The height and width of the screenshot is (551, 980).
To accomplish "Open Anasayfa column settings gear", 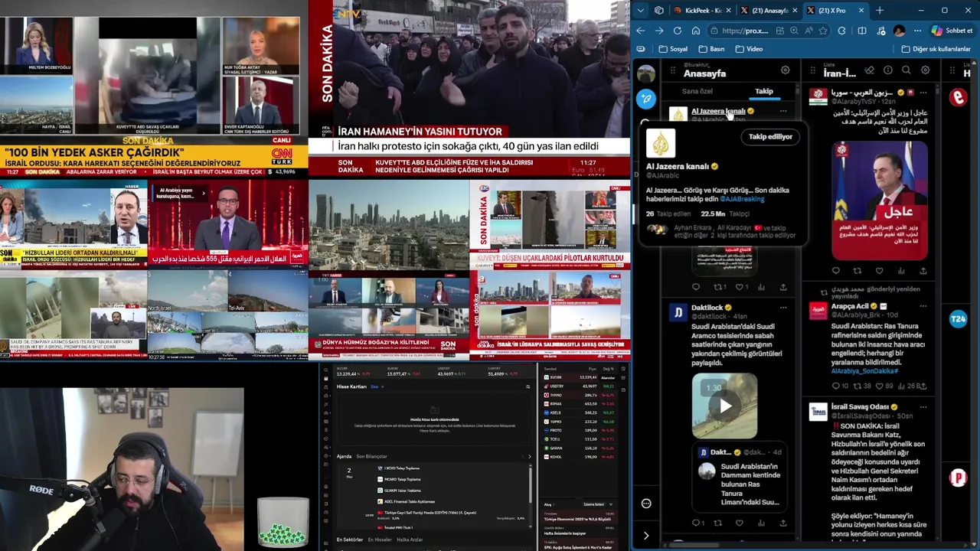I will pos(785,70).
